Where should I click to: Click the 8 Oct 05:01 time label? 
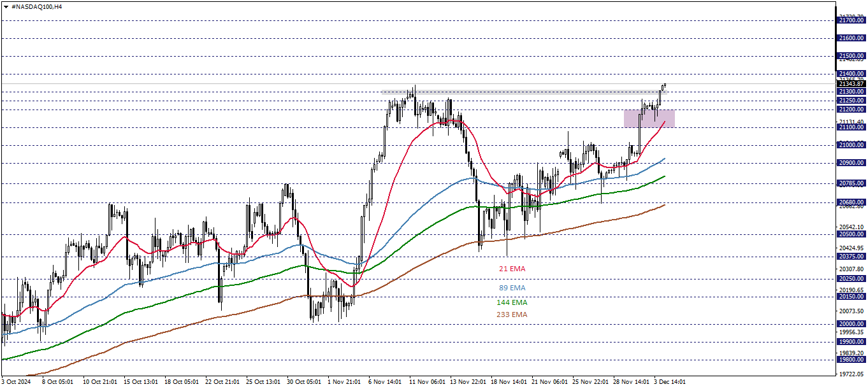(x=56, y=382)
